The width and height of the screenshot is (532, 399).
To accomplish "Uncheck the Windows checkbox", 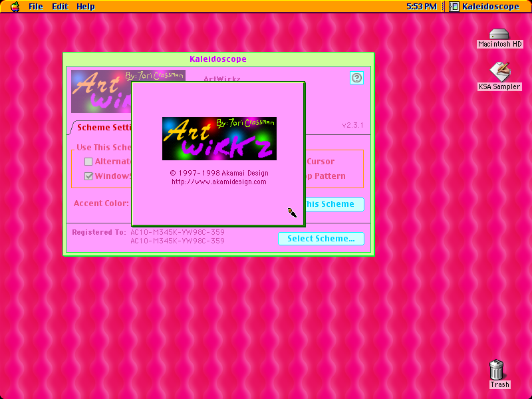I will 88,176.
